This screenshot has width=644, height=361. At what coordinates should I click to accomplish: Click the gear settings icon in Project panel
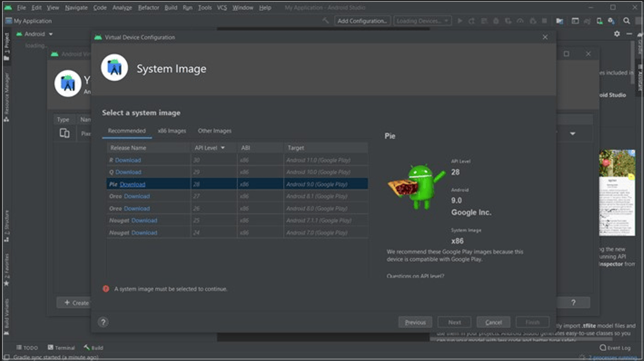617,34
